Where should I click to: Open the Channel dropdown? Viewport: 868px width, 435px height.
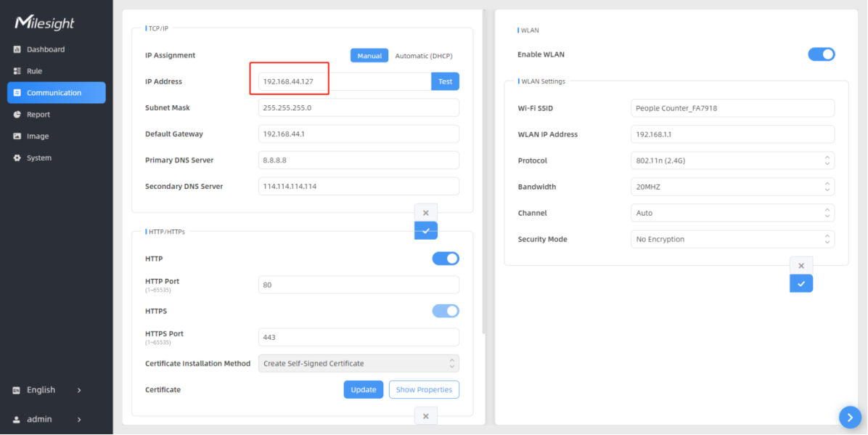click(x=732, y=213)
